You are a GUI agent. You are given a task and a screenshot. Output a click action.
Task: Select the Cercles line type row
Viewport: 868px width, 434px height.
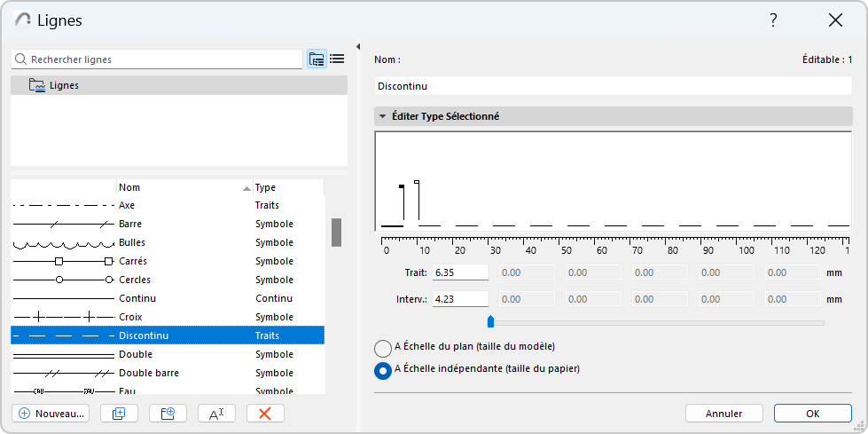pyautogui.click(x=168, y=280)
